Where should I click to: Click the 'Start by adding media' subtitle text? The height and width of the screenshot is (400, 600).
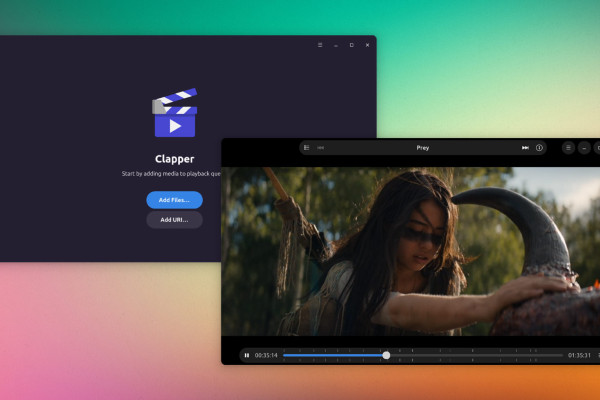[x=171, y=174]
